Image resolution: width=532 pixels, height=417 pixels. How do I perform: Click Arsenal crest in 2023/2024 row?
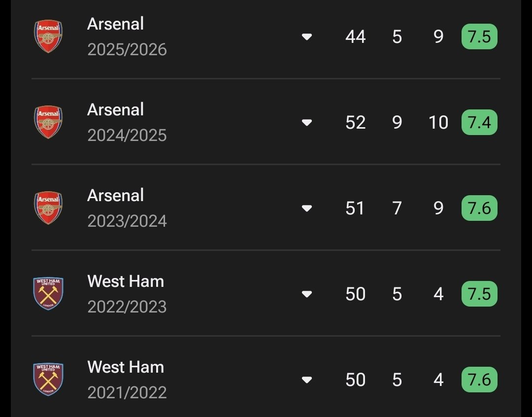click(48, 208)
